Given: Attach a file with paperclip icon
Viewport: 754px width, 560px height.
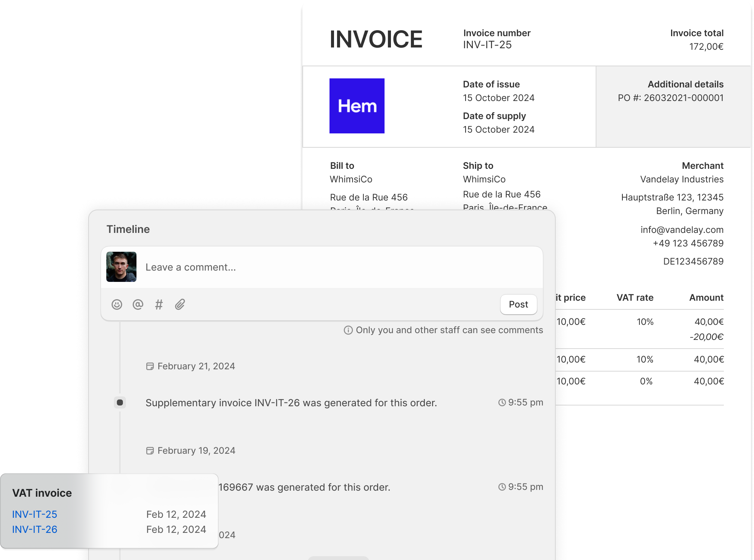Looking at the screenshot, I should point(180,304).
